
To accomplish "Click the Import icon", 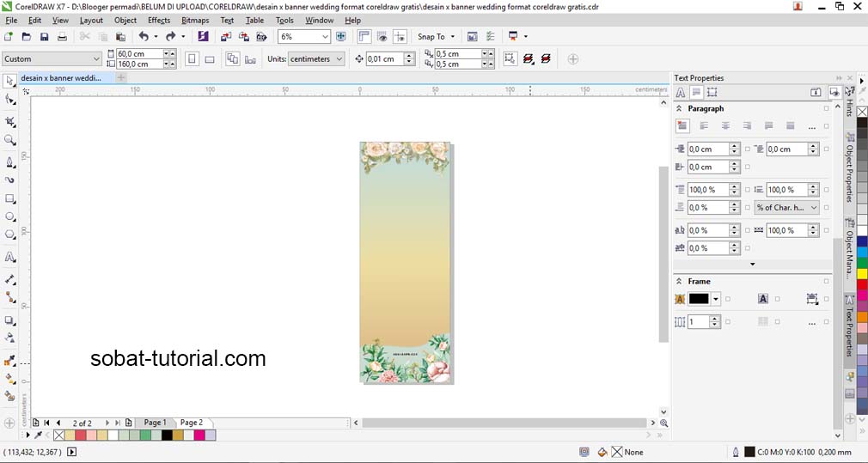I will 226,37.
